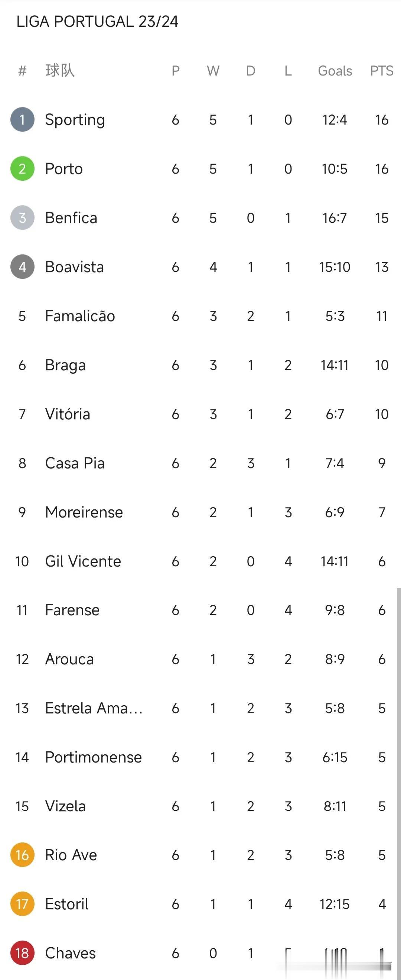This screenshot has width=401, height=980.
Task: Click the 球队 team column header
Action: tap(60, 70)
